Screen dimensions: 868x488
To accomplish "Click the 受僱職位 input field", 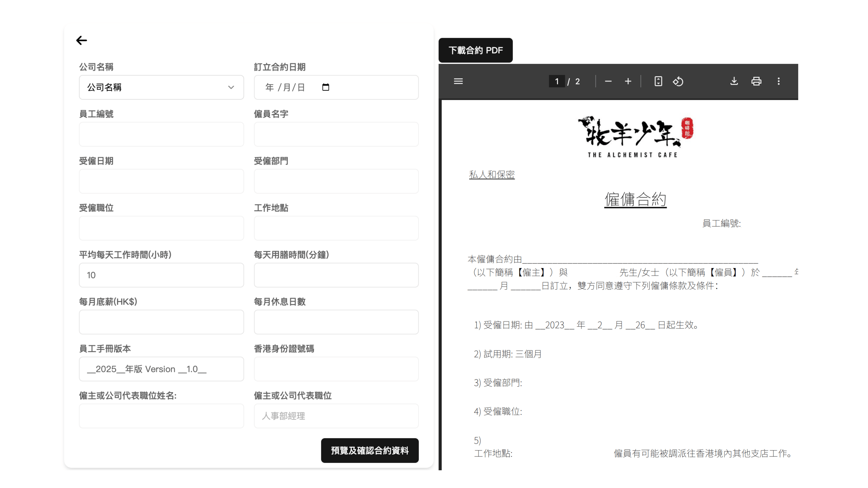I will pyautogui.click(x=161, y=228).
